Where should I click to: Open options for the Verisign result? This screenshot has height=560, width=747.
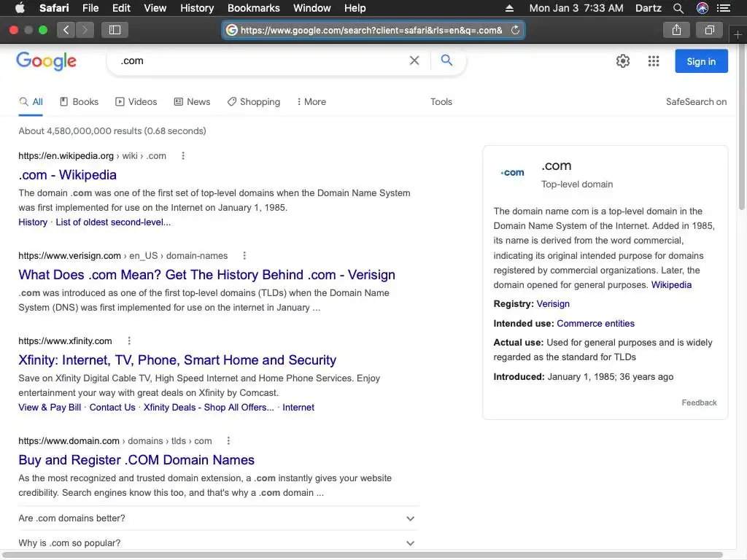pyautogui.click(x=244, y=256)
